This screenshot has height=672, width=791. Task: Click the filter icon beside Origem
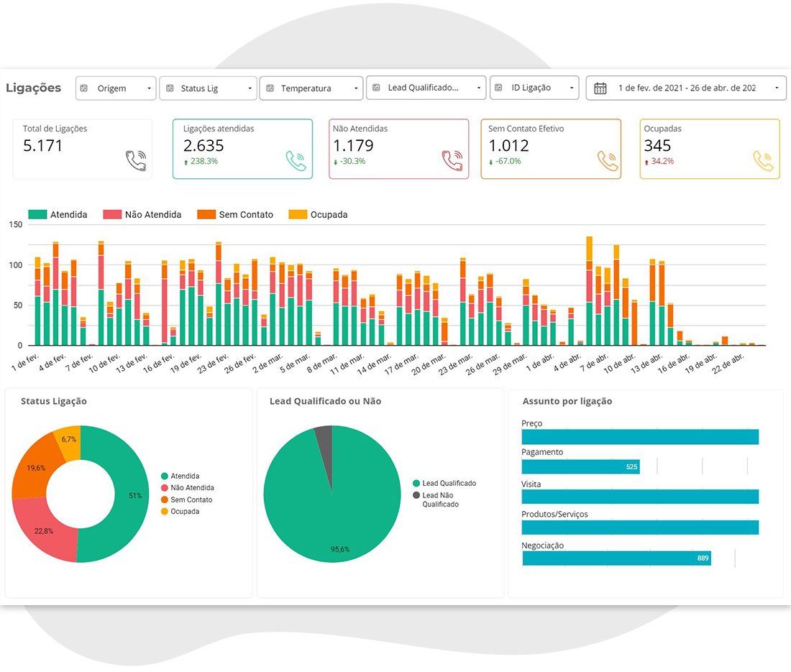[x=84, y=88]
